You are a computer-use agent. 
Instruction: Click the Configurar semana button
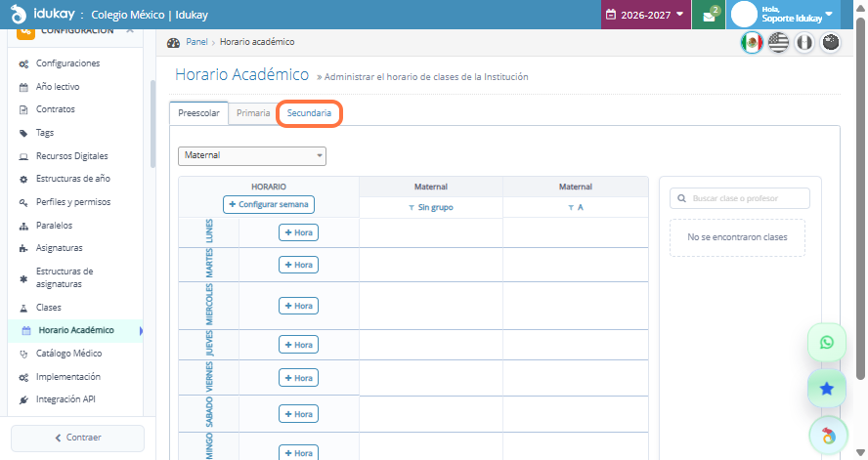269,204
